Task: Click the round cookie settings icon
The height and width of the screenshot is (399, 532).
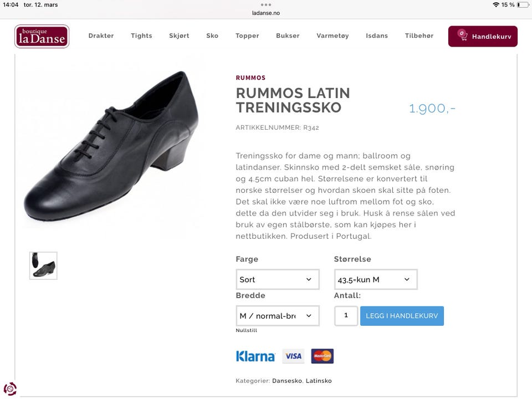Action: [9, 389]
